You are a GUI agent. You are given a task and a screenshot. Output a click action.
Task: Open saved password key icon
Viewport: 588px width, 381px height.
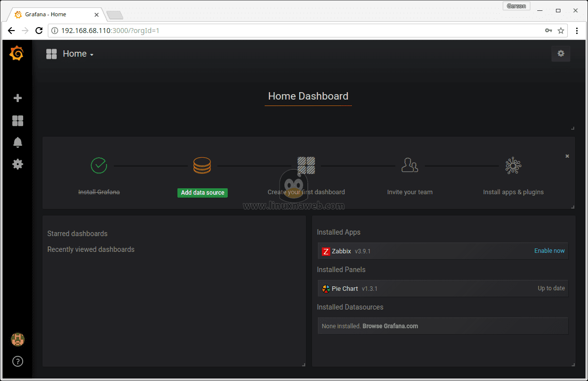548,31
